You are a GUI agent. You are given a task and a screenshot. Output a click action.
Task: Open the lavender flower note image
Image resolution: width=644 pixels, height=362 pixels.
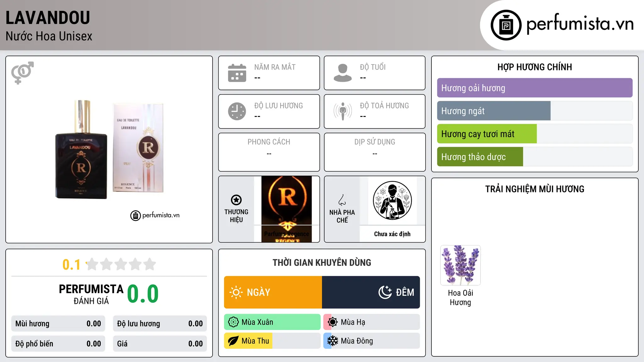pos(460,265)
